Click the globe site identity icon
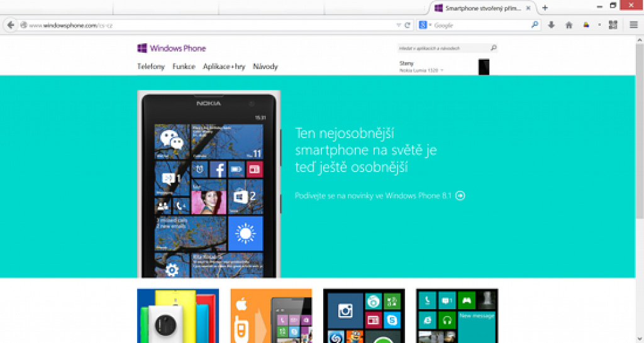The width and height of the screenshot is (644, 343). coord(23,25)
